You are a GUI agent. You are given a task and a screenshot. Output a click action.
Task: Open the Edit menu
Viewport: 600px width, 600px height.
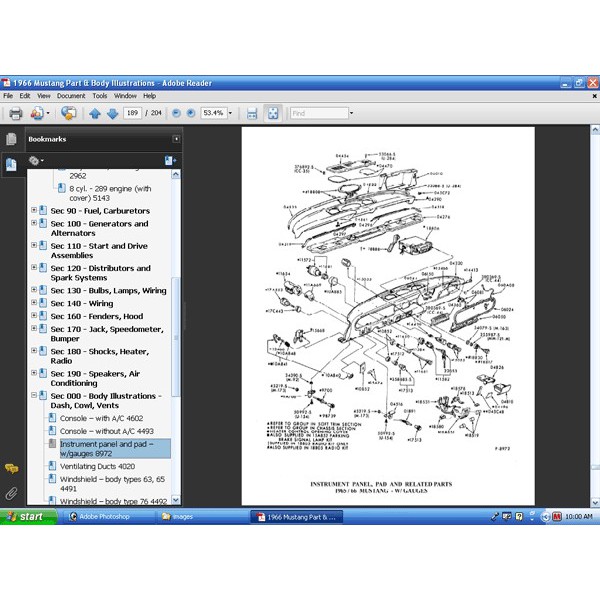tap(25, 96)
